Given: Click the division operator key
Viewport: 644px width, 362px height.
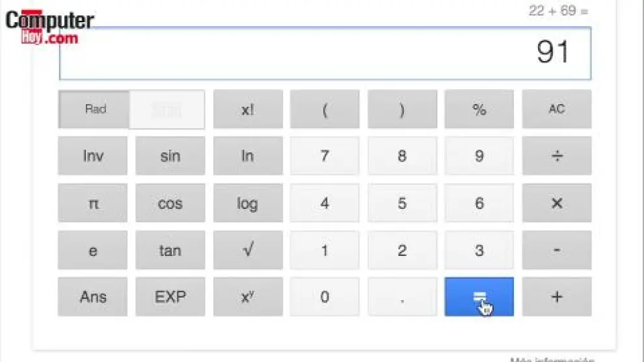Looking at the screenshot, I should point(556,156).
